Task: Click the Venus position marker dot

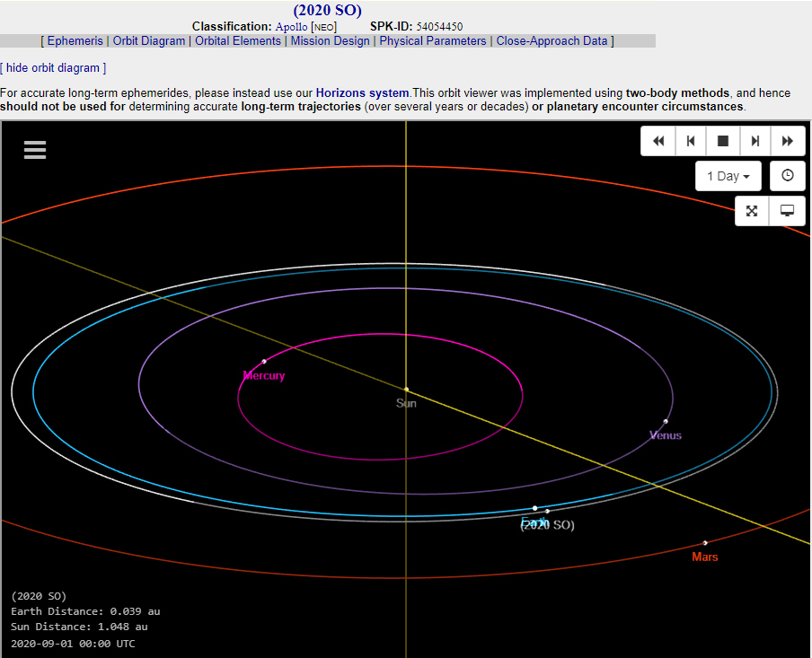Action: pyautogui.click(x=666, y=421)
